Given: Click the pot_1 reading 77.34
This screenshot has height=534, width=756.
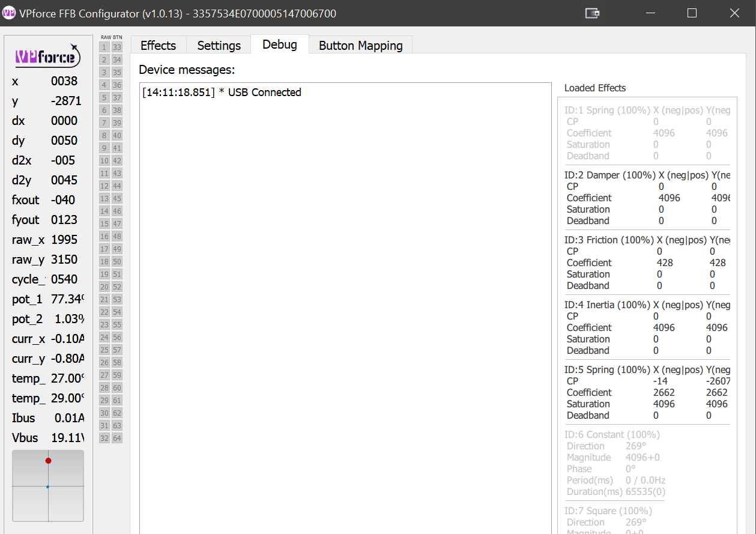Looking at the screenshot, I should (x=67, y=299).
